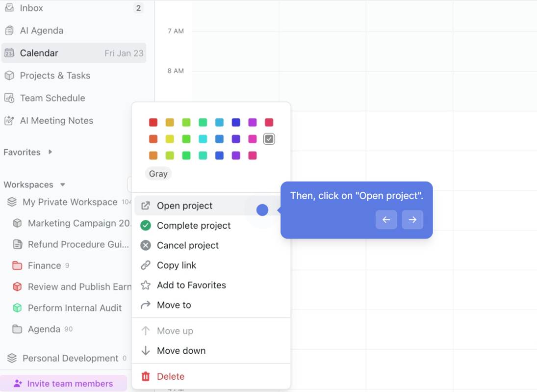Click the green cube icon for Perform Internal Audit
Image resolution: width=537 pixels, height=392 pixels.
pos(17,308)
